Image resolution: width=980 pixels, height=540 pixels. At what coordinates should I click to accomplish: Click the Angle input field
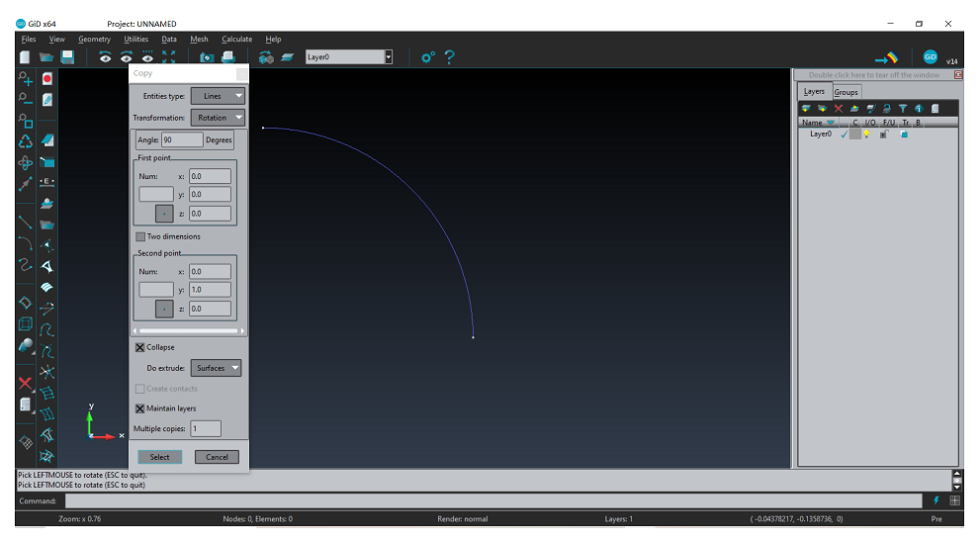click(182, 140)
